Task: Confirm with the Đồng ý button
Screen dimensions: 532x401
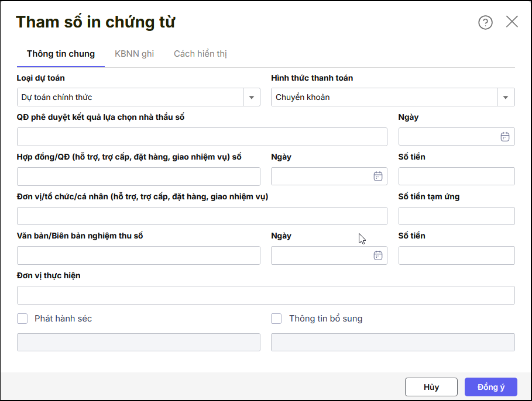Action: point(490,387)
